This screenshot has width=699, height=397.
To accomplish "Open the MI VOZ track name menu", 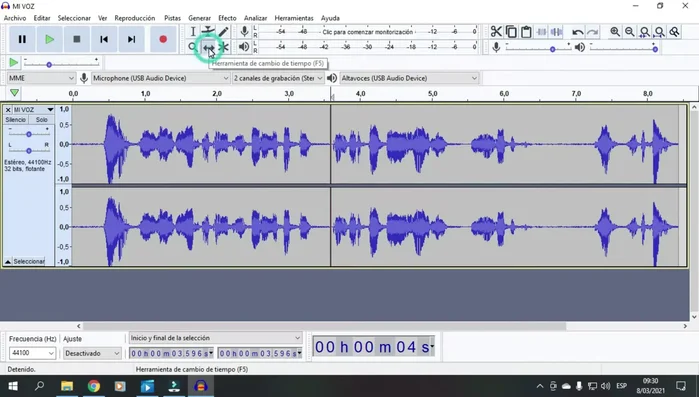I will 33,110.
